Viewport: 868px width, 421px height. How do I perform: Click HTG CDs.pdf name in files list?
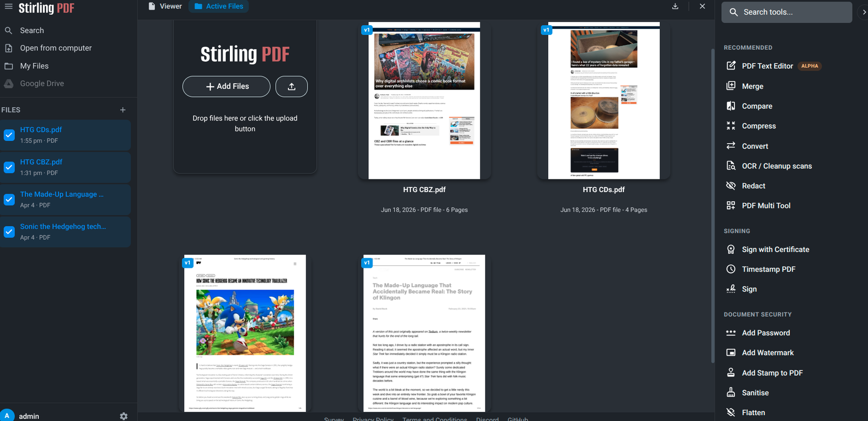coord(41,129)
